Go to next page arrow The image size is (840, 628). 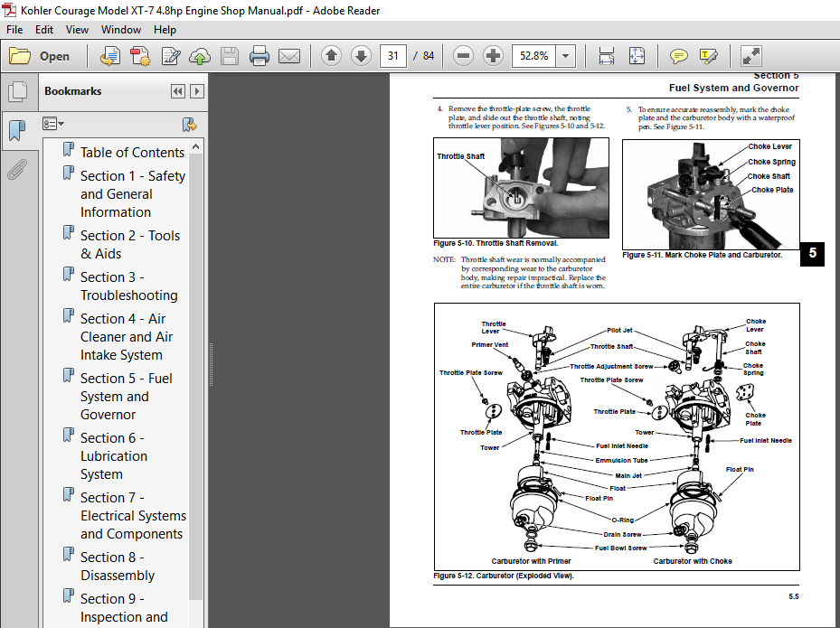point(361,55)
